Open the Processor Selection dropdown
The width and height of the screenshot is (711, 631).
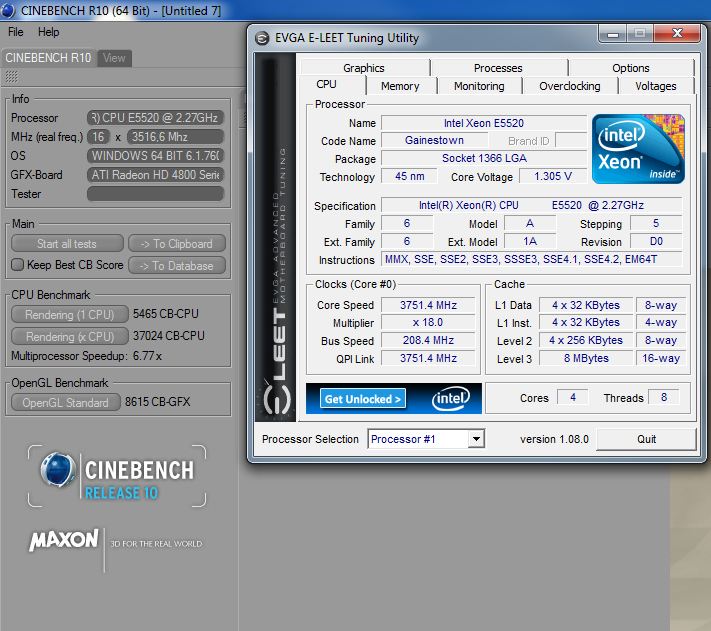[476, 439]
